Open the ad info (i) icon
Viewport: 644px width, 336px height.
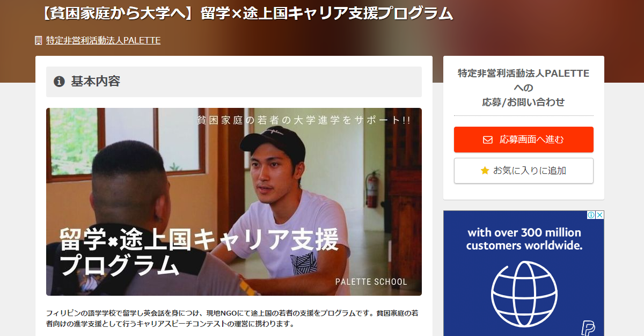coord(591,215)
